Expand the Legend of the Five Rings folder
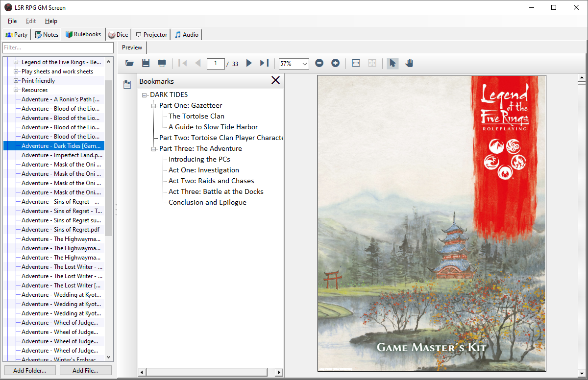This screenshot has width=588, height=380. [x=16, y=62]
